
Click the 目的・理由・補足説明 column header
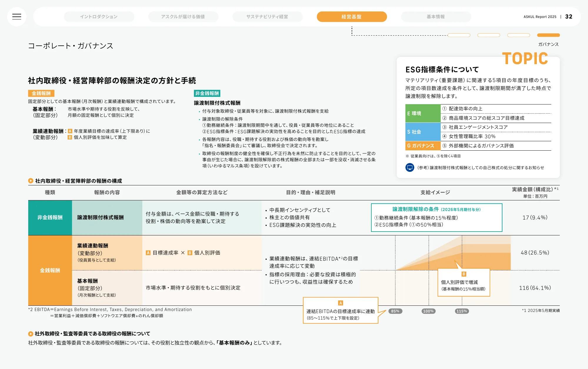coord(311,192)
